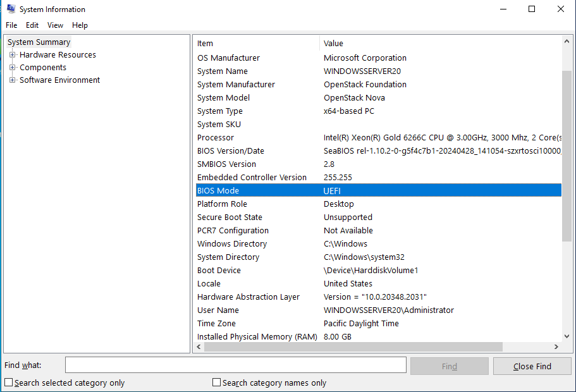The height and width of the screenshot is (392, 576).
Task: Click the OpenStack Nova value
Action: 354,98
